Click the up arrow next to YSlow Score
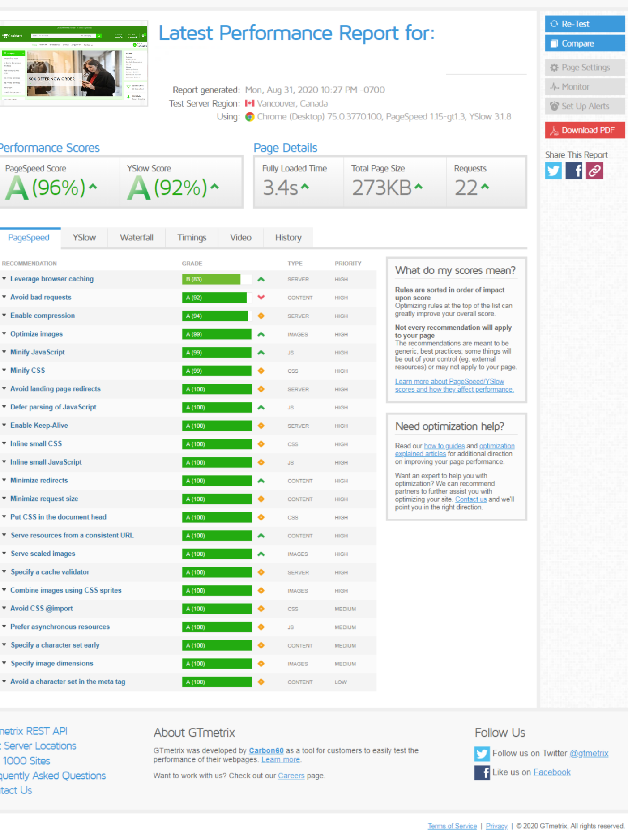The image size is (628, 840). coord(215,187)
